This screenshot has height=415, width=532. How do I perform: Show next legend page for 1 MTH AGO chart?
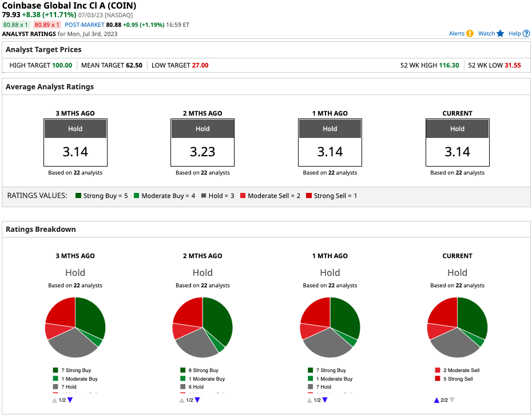(325, 400)
